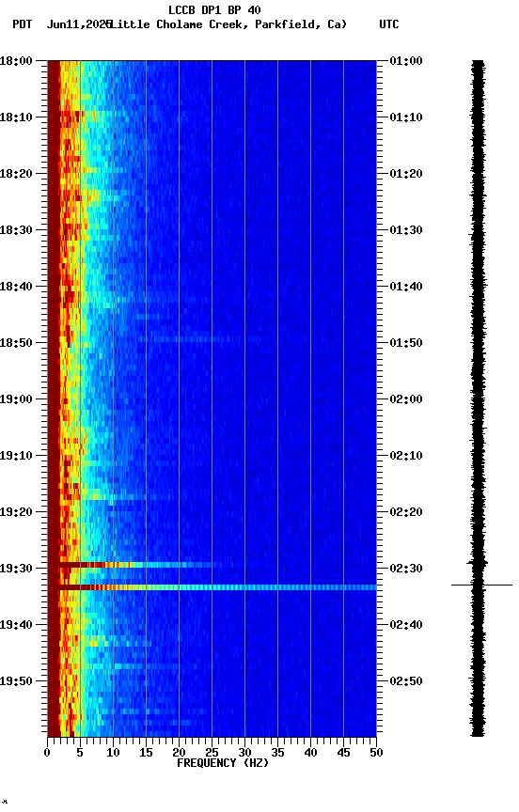
Task: Click the 02:10 UTC time label
Action: tap(406, 456)
